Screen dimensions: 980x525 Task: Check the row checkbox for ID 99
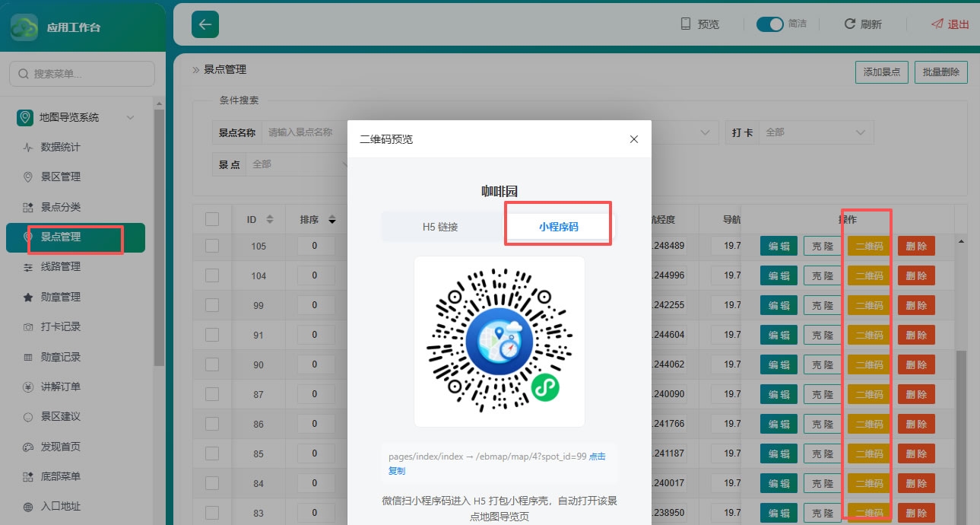tap(212, 305)
